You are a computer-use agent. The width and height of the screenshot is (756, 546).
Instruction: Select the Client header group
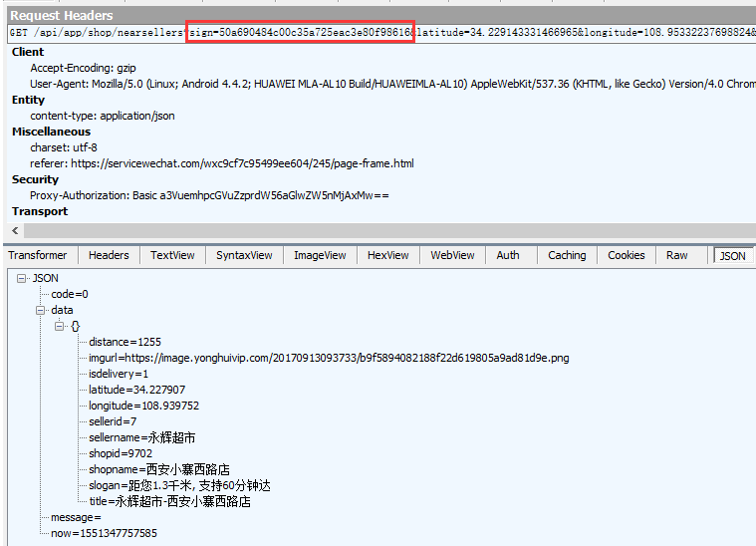coord(28,52)
